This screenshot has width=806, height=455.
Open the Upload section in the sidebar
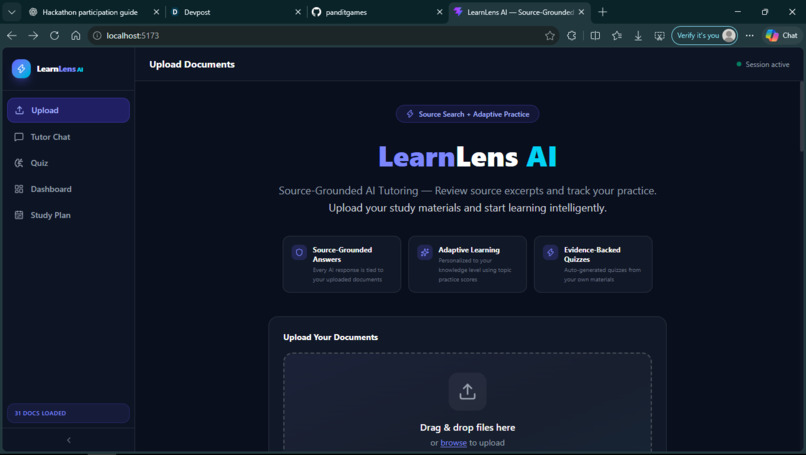click(x=68, y=110)
